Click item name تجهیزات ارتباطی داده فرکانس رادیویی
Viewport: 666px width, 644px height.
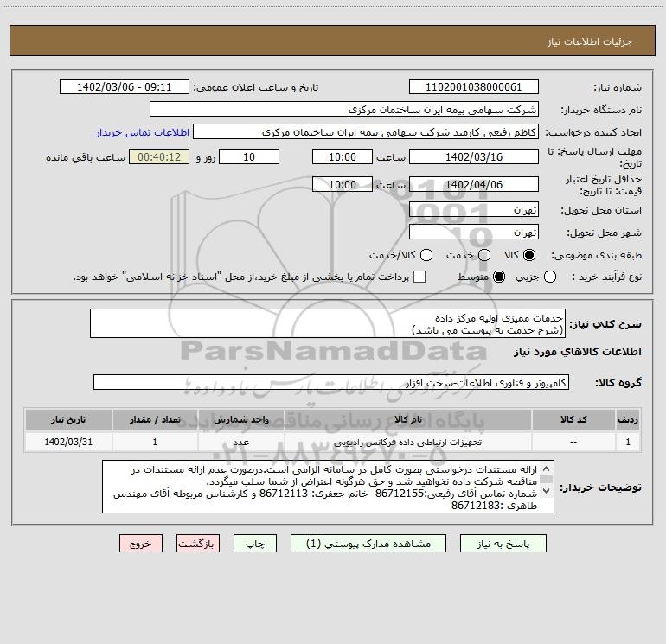coord(407,442)
